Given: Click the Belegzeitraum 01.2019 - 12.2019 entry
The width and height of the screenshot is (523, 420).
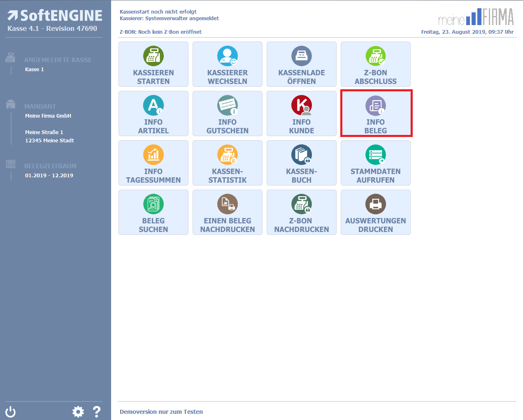Looking at the screenshot, I should (x=49, y=175).
